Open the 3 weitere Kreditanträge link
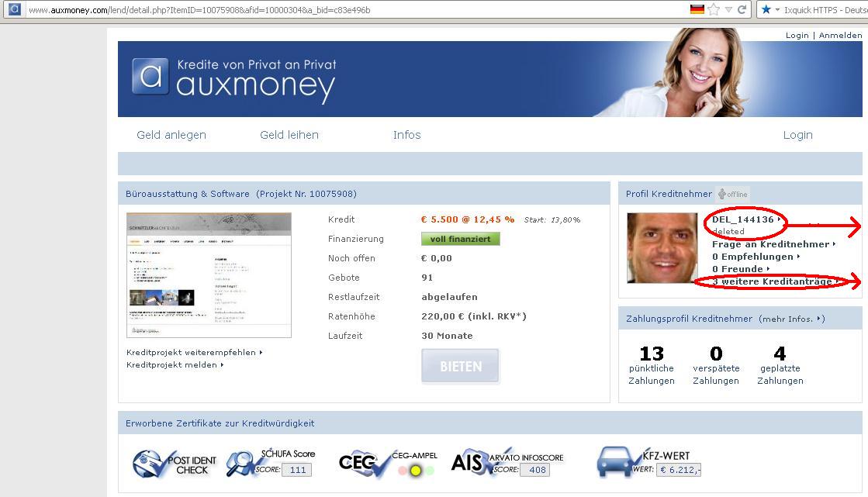 775,281
